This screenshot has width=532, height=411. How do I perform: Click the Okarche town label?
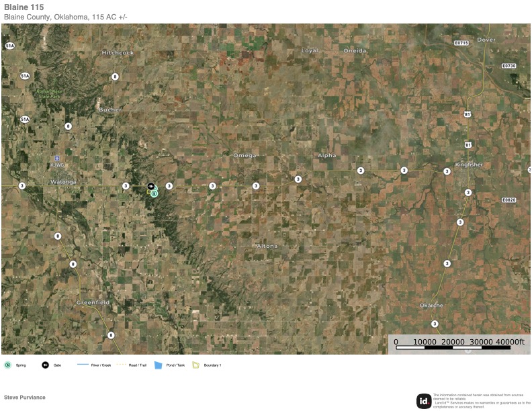(x=431, y=306)
